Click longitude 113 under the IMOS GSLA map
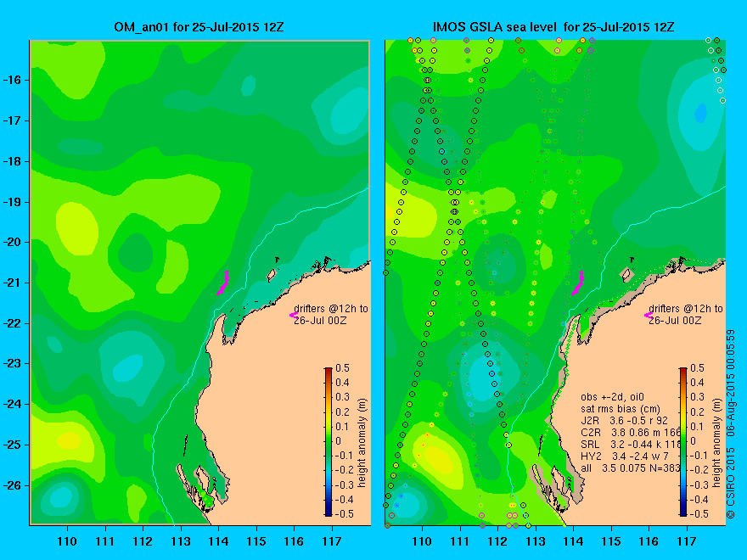 tap(536, 541)
